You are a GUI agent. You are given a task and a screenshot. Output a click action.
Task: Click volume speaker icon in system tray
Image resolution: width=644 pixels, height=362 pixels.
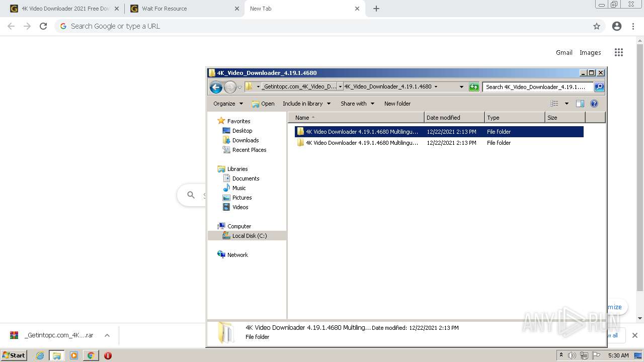572,355
